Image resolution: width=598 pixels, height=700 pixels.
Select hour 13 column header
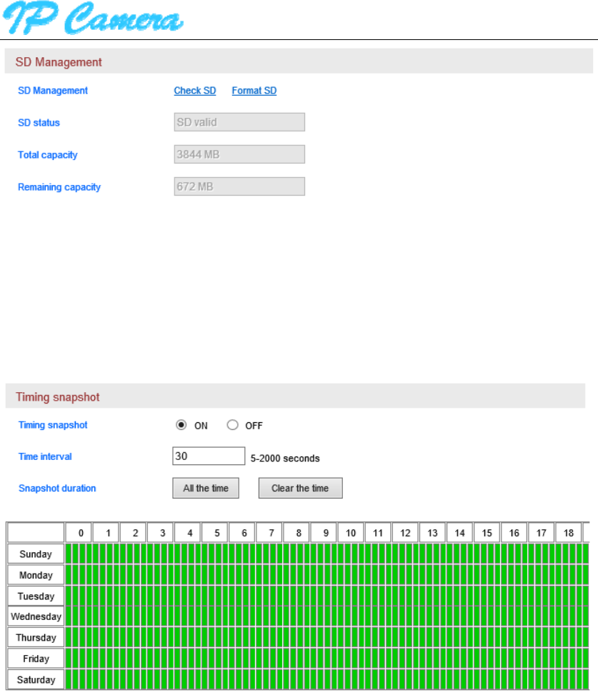pos(433,533)
